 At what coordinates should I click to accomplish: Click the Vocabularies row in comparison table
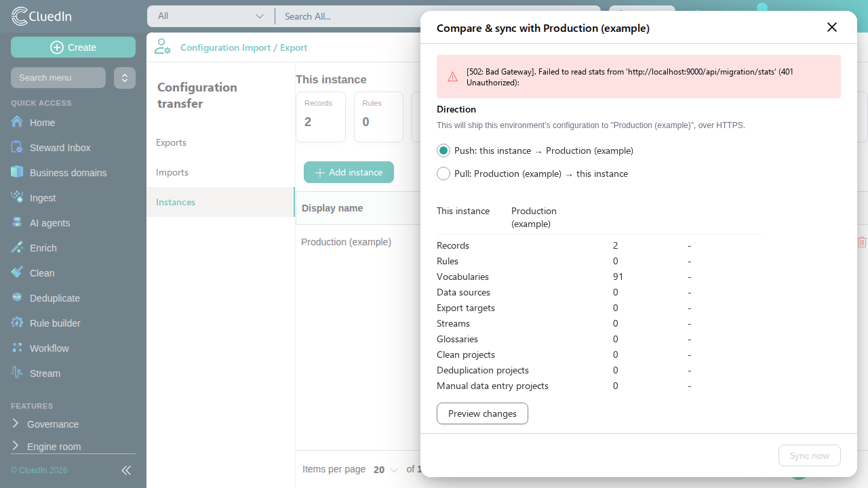599,277
